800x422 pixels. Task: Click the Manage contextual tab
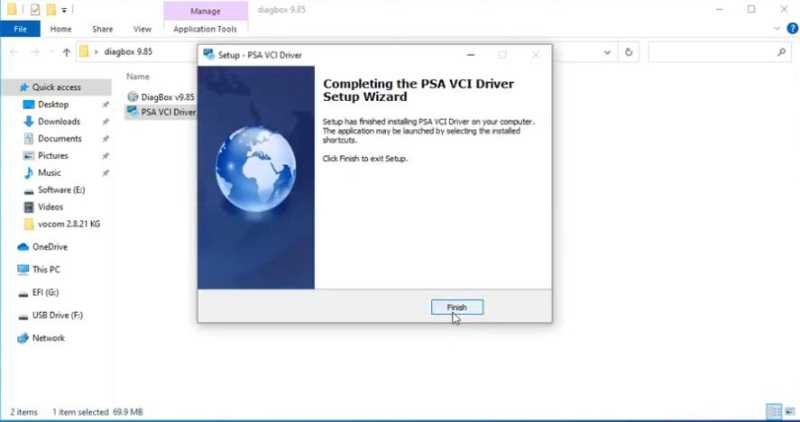click(206, 11)
